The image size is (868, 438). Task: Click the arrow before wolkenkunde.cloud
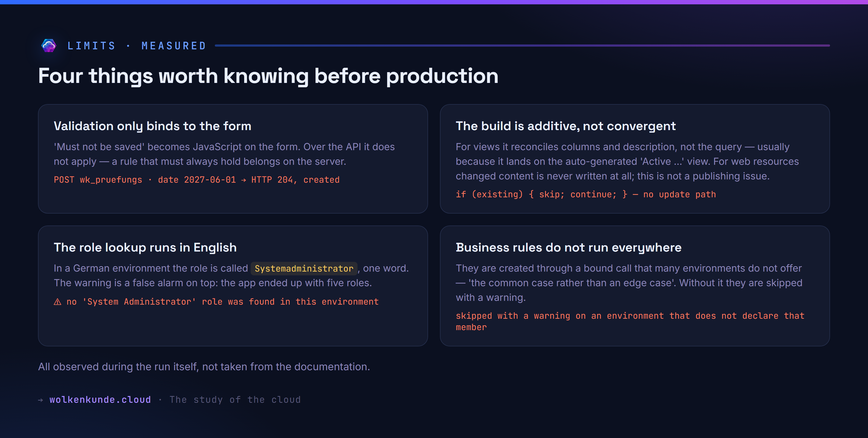point(40,400)
